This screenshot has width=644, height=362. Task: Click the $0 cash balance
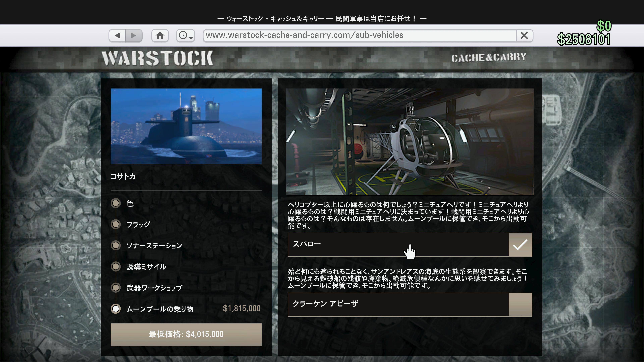(x=604, y=26)
